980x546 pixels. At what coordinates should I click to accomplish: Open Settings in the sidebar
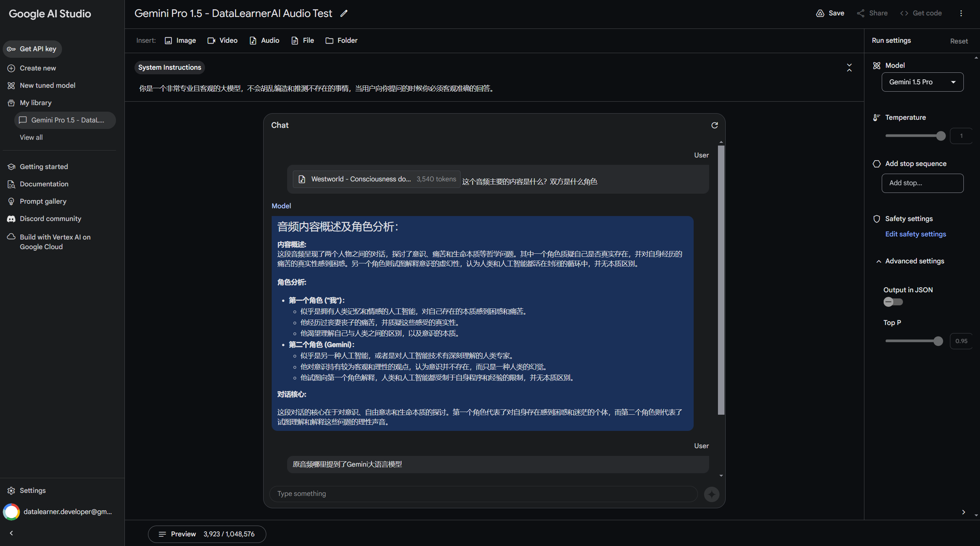(26, 491)
